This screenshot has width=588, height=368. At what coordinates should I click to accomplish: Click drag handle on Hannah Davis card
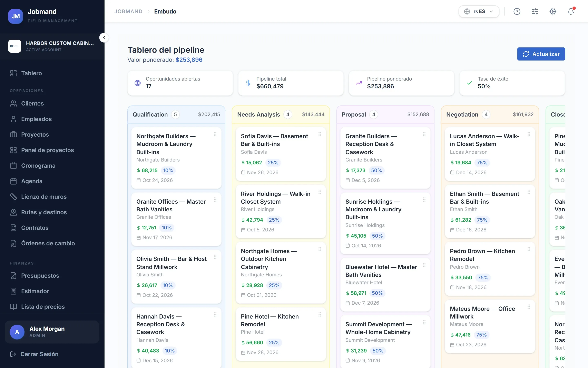click(215, 314)
